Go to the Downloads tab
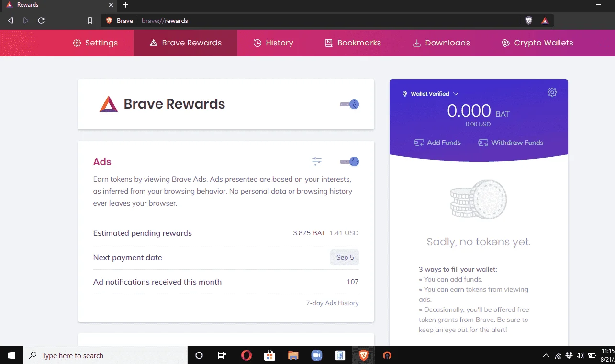 pyautogui.click(x=441, y=43)
